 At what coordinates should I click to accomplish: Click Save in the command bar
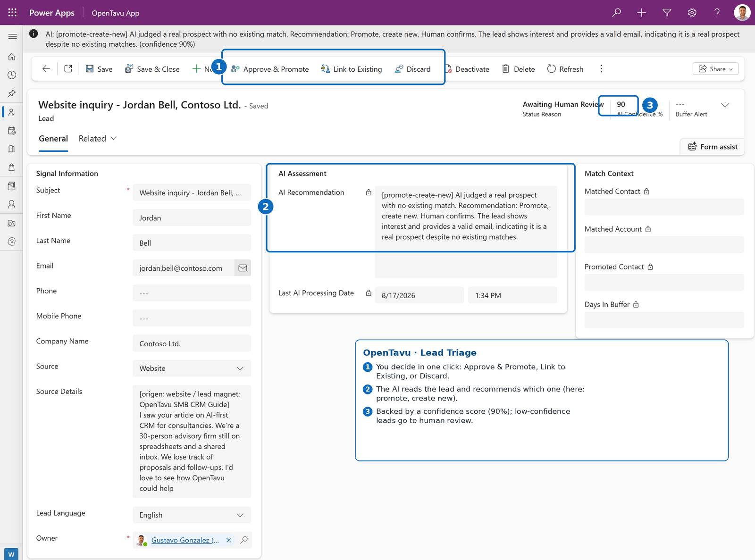coord(99,69)
